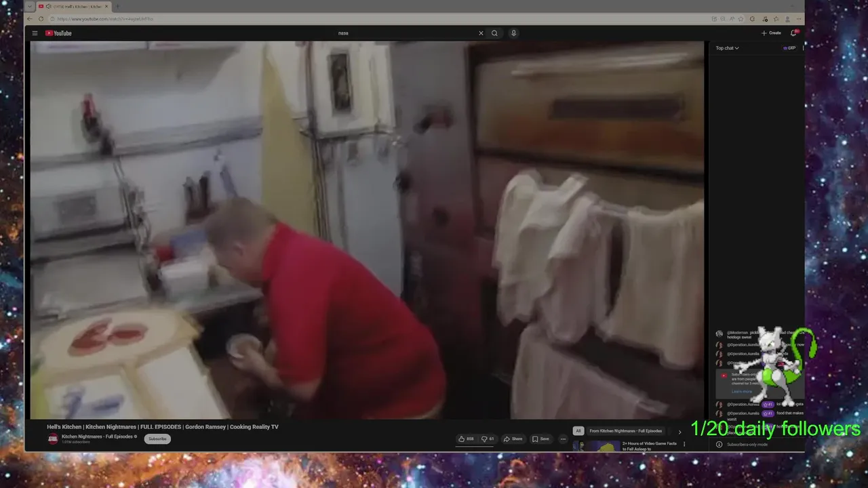Viewport: 868px width, 488px height.
Task: Open the browser tab list dropdown
Action: 30,6
